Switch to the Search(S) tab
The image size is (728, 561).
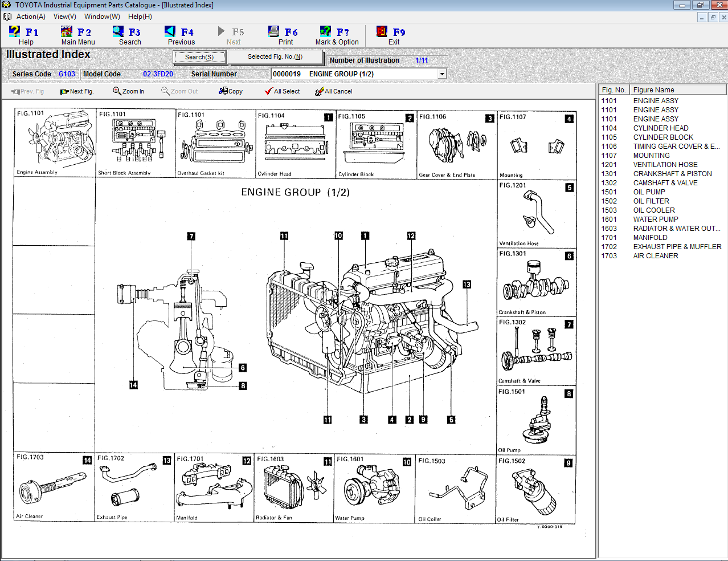coord(199,57)
